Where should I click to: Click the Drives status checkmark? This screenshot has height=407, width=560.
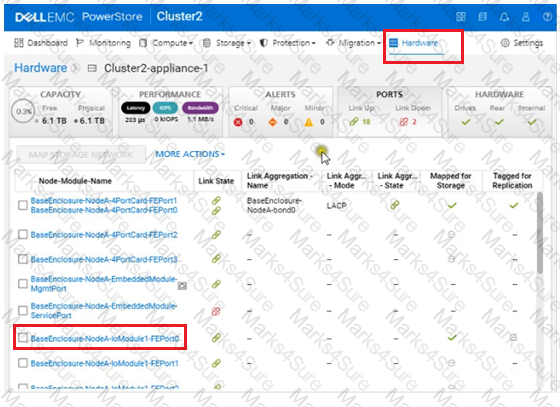coord(466,122)
